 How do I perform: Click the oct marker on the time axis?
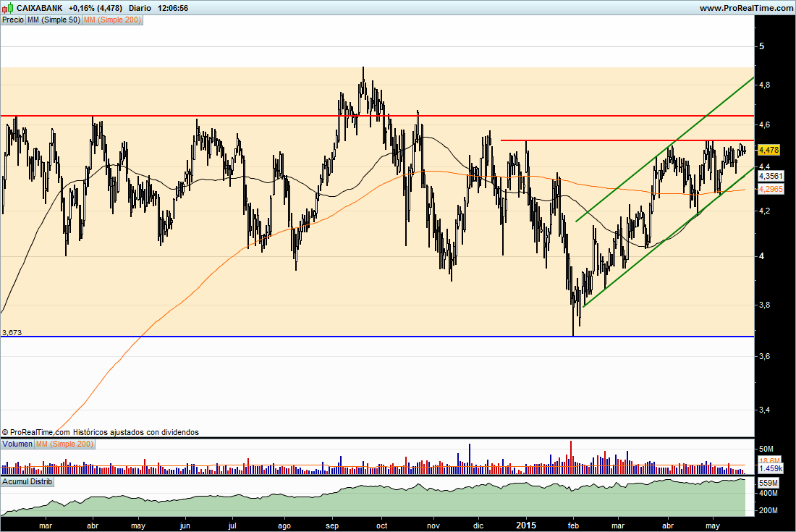pyautogui.click(x=382, y=526)
